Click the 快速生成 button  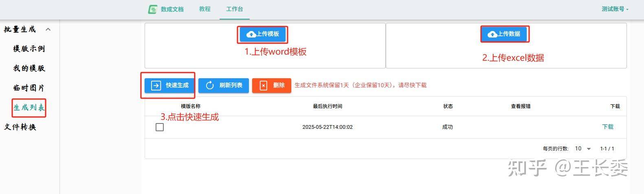tap(170, 85)
